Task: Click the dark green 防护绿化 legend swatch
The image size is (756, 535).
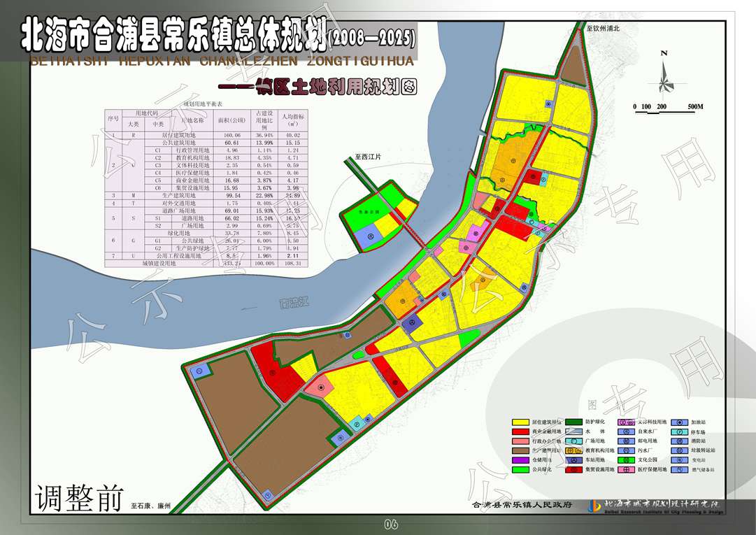Action: [x=574, y=422]
